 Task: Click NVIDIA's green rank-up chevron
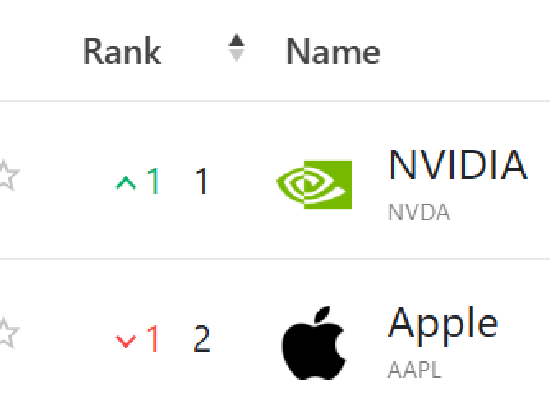tap(126, 183)
